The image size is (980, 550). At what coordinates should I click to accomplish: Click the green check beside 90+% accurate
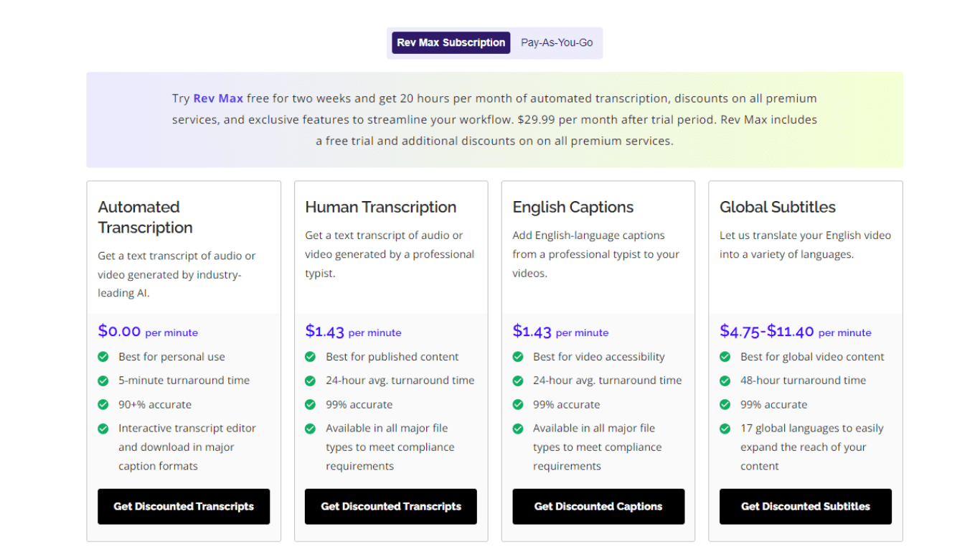tap(103, 405)
